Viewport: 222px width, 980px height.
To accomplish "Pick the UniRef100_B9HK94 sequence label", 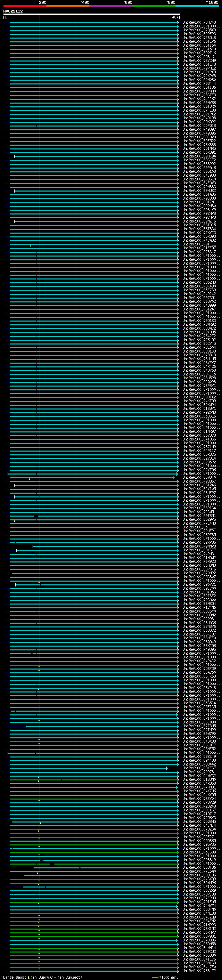I will (x=199, y=156).
